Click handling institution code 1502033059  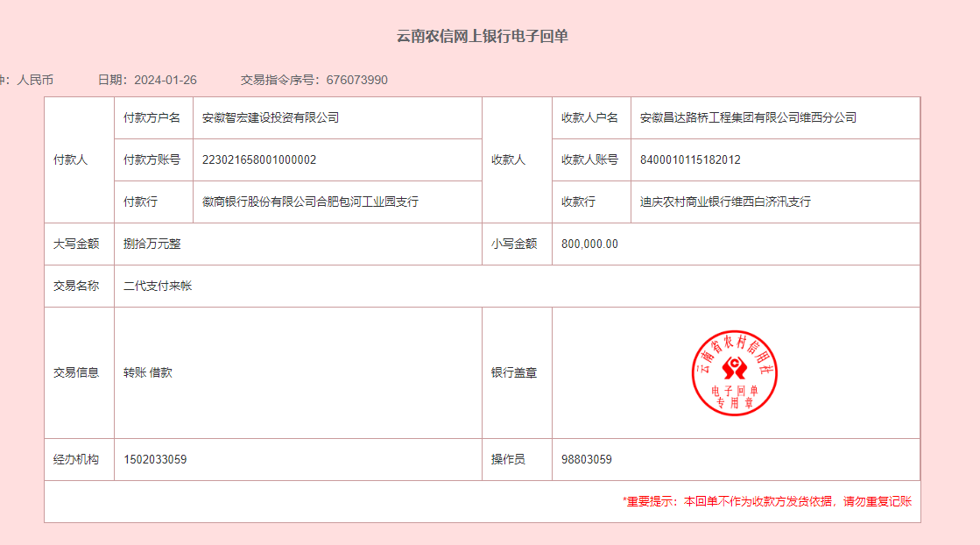(x=155, y=459)
